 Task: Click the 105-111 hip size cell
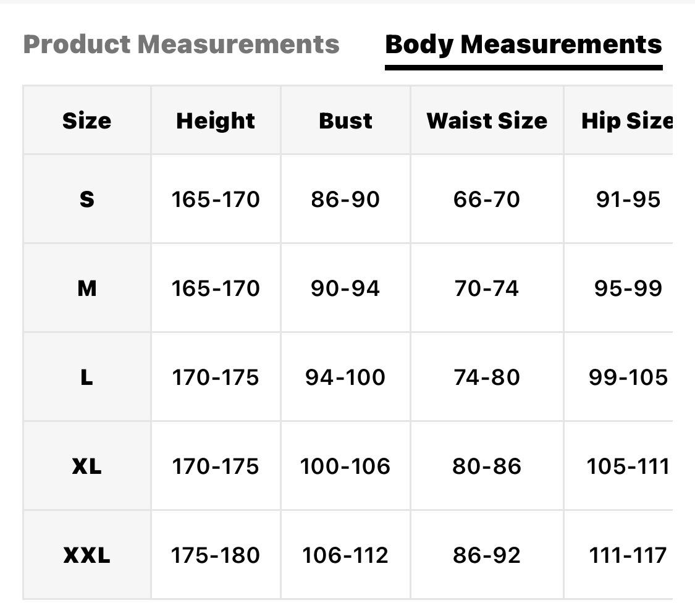628,466
